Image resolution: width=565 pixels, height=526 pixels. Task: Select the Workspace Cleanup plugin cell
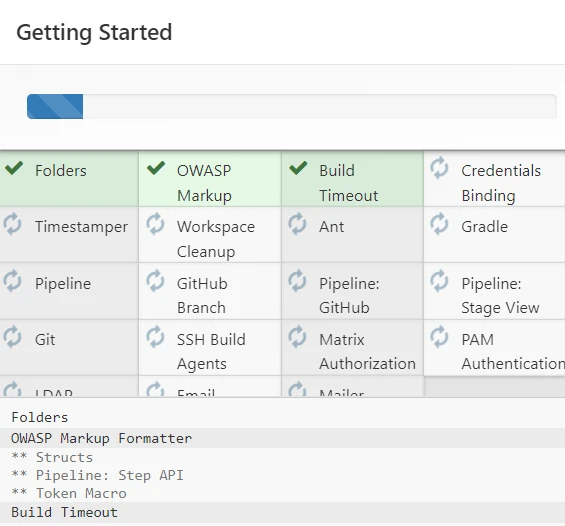(x=210, y=235)
